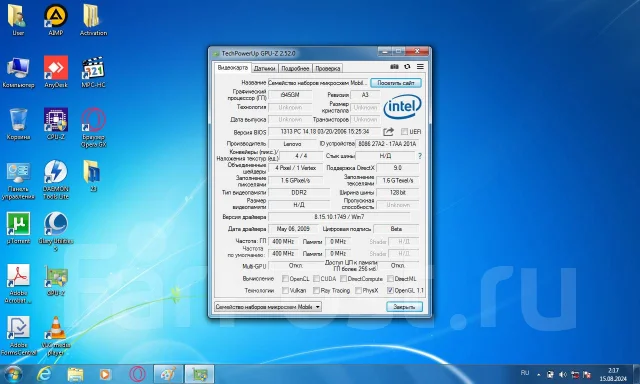Click the May 06, 2009 driver date
This screenshot has height=384, width=640.
coord(293,229)
